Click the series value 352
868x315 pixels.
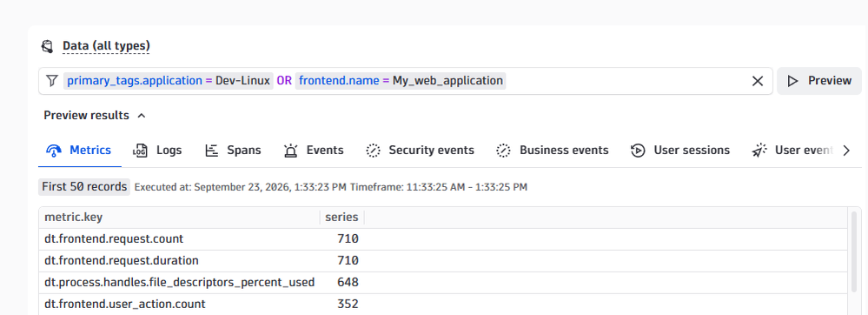[x=348, y=304]
